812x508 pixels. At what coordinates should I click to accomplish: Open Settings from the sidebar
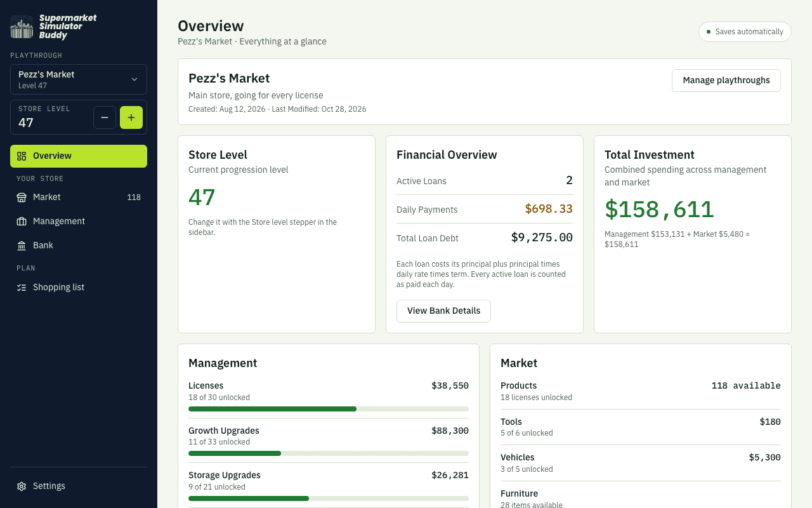tap(79, 486)
